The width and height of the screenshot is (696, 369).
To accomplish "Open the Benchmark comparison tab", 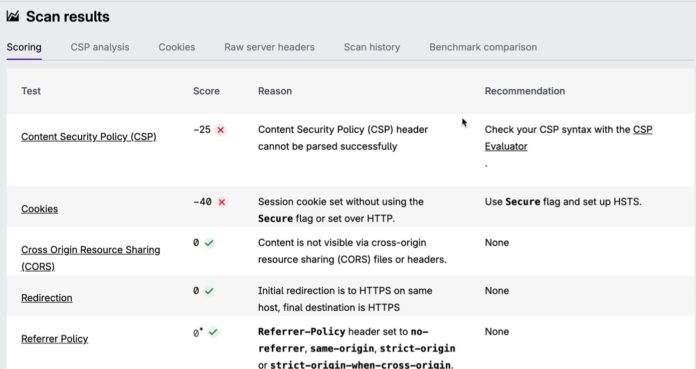I will point(483,47).
